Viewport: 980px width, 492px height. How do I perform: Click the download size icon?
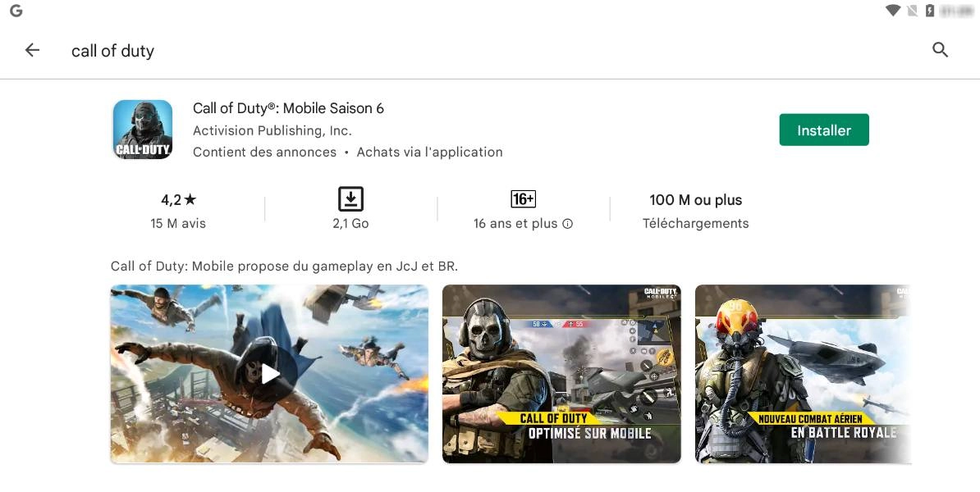(350, 199)
